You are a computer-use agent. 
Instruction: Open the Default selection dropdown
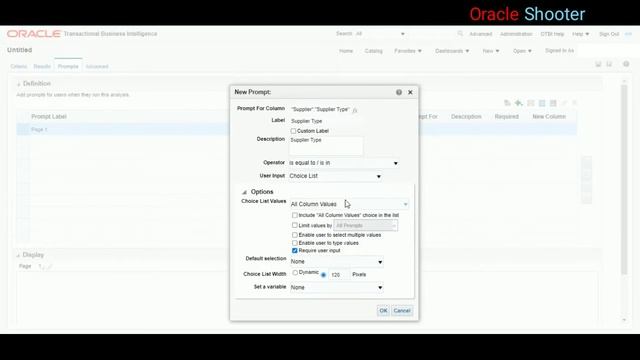coord(336,262)
